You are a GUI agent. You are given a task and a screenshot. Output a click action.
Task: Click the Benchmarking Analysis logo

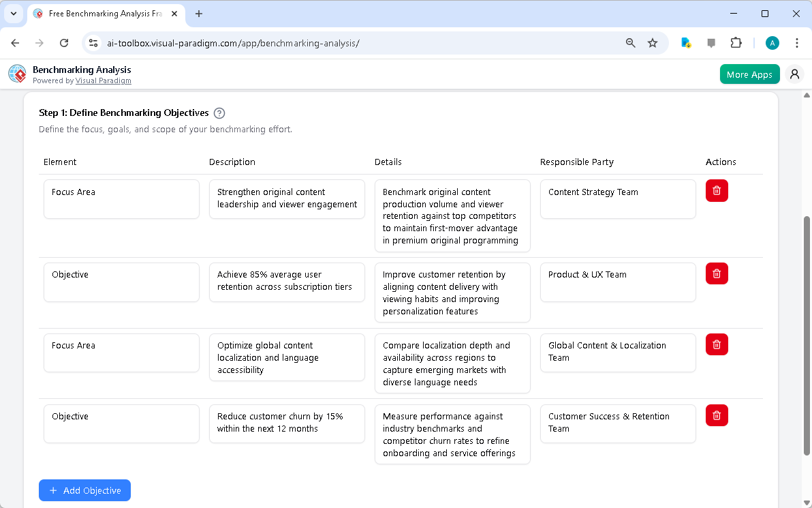16,74
